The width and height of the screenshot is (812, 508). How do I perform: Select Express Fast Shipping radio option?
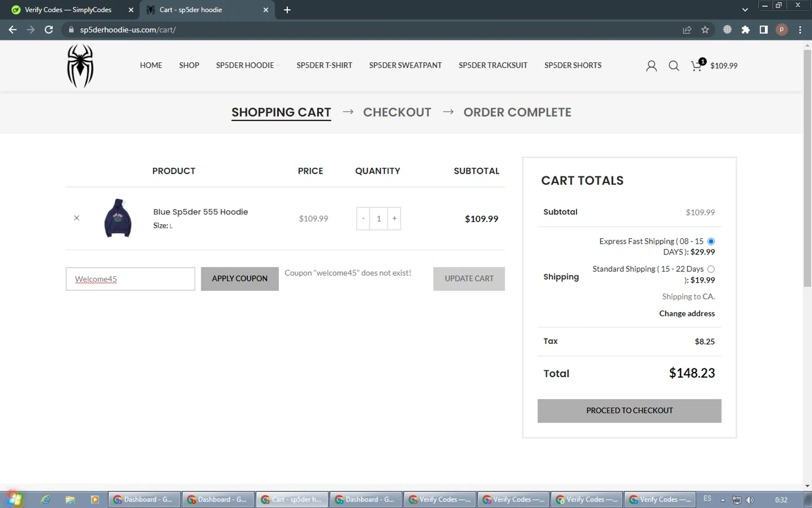[x=711, y=241]
